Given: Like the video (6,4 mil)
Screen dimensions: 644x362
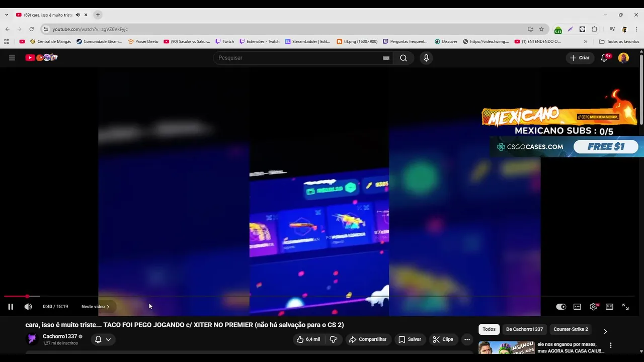Looking at the screenshot, I should pyautogui.click(x=308, y=339).
